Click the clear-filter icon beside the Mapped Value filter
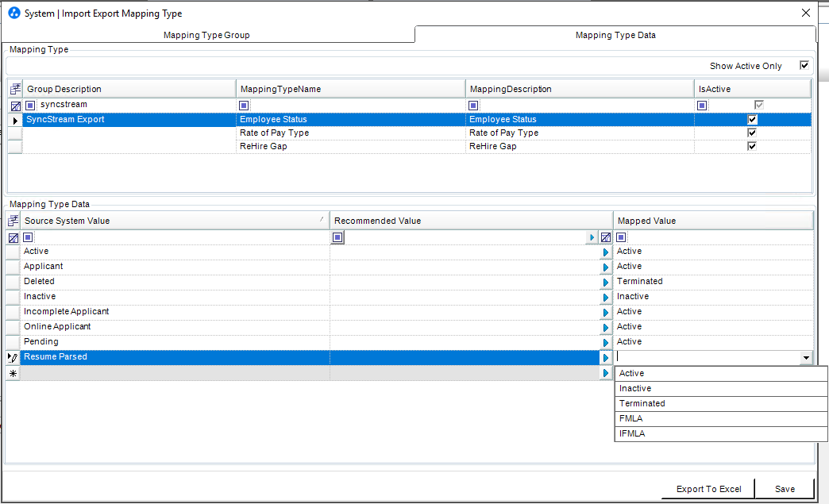The height and width of the screenshot is (504, 829). [x=606, y=238]
